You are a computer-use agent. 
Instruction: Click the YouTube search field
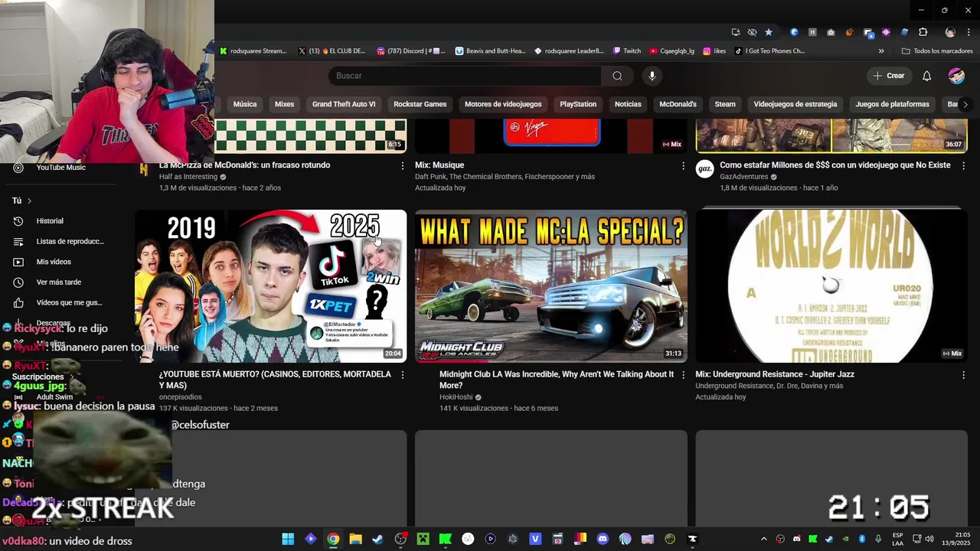(465, 76)
